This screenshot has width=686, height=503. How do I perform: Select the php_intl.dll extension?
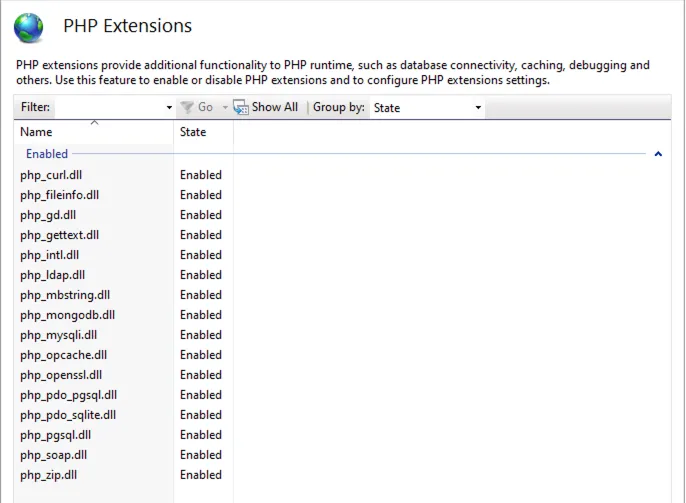point(49,255)
